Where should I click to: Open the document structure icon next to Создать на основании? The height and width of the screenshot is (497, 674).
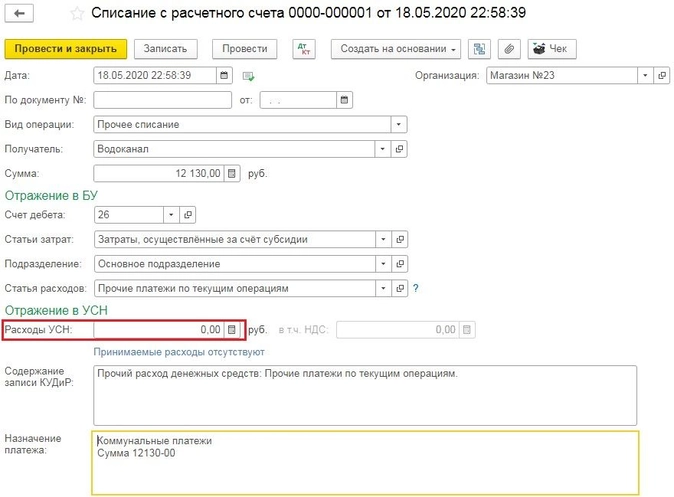(479, 49)
